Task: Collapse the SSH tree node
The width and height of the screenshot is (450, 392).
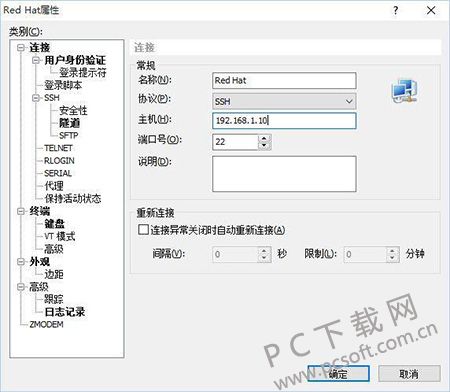Action: 36,98
